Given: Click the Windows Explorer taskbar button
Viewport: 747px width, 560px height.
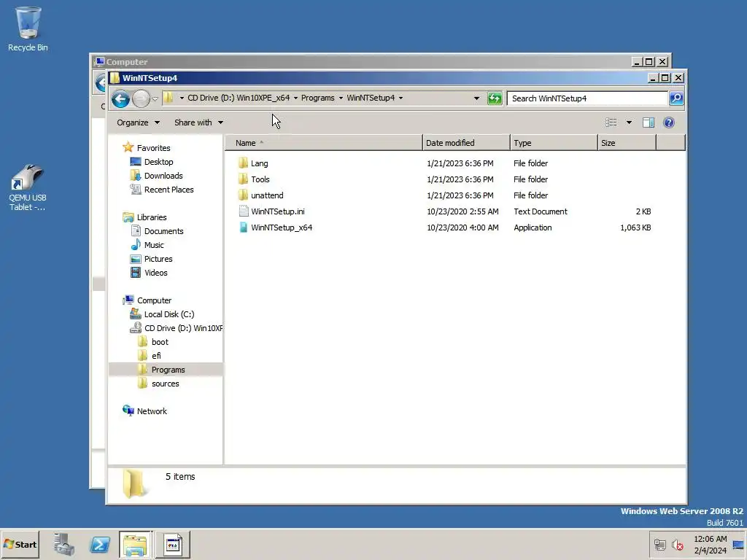Looking at the screenshot, I should click(x=136, y=544).
